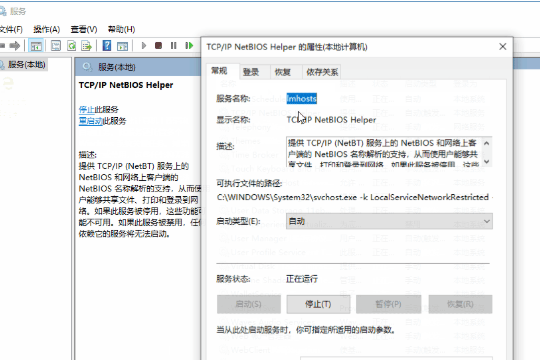Switch to the 依存关系 tab
The image size is (540, 360).
[x=322, y=72]
